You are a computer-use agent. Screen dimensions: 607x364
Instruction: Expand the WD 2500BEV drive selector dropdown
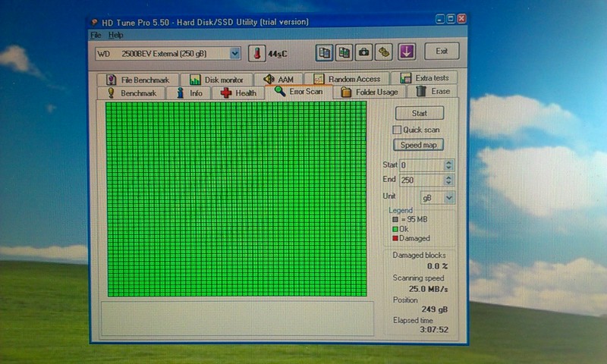234,53
